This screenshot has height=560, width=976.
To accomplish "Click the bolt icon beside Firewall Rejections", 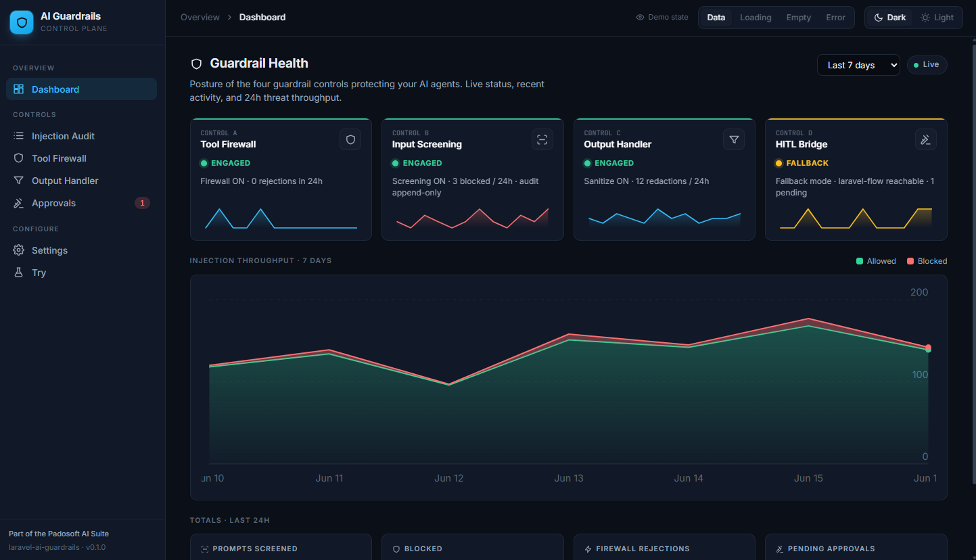I will click(x=588, y=549).
